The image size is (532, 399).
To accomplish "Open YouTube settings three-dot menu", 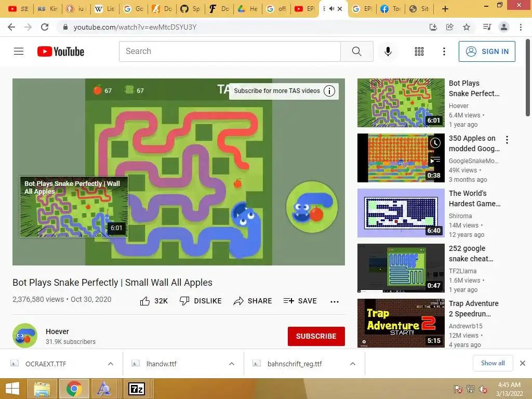I will pyautogui.click(x=444, y=51).
